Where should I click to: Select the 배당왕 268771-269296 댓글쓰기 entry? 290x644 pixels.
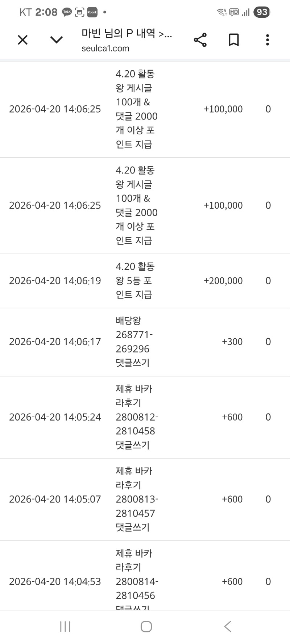(134, 342)
